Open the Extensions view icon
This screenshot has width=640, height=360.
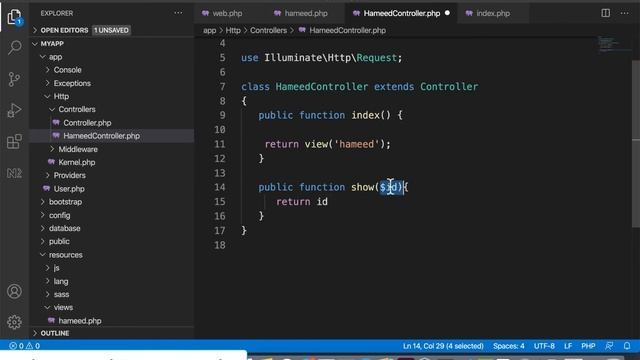[x=14, y=142]
